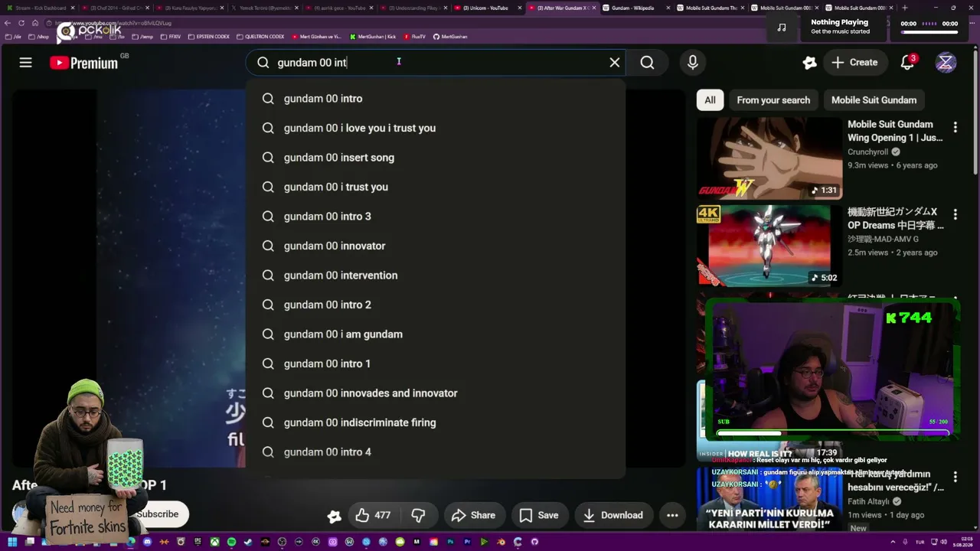The height and width of the screenshot is (551, 980).
Task: Open the FFXIV bookmark folder
Action: tap(171, 37)
